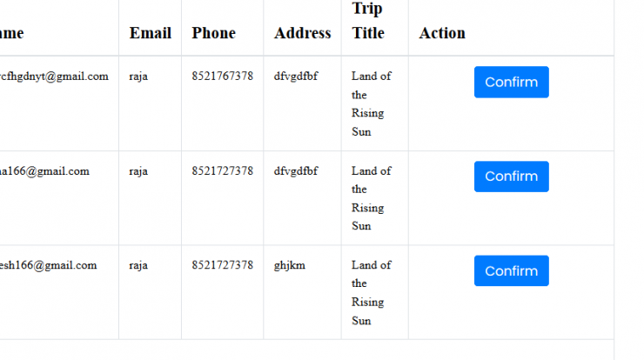The image size is (644, 360).
Task: Click Land of the Rising Sun in last row
Action: (372, 293)
